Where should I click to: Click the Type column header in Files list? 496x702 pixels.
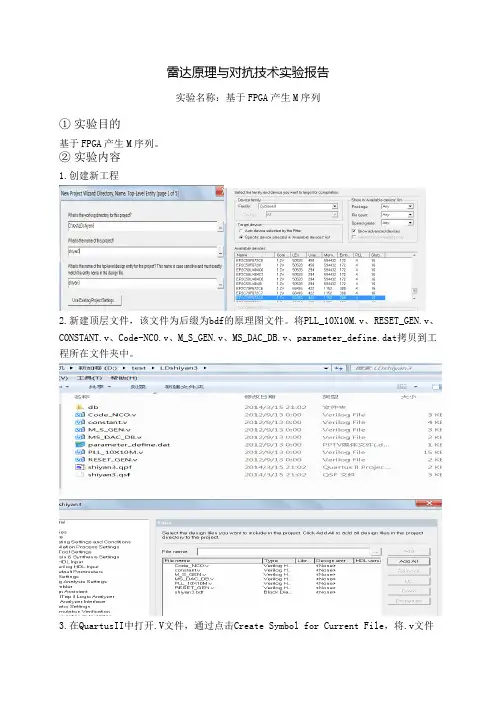278,561
